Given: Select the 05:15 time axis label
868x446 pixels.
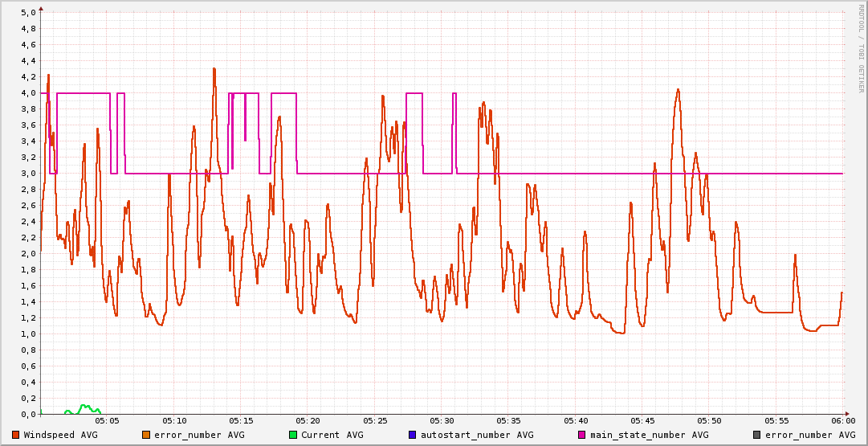Looking at the screenshot, I should (x=241, y=420).
